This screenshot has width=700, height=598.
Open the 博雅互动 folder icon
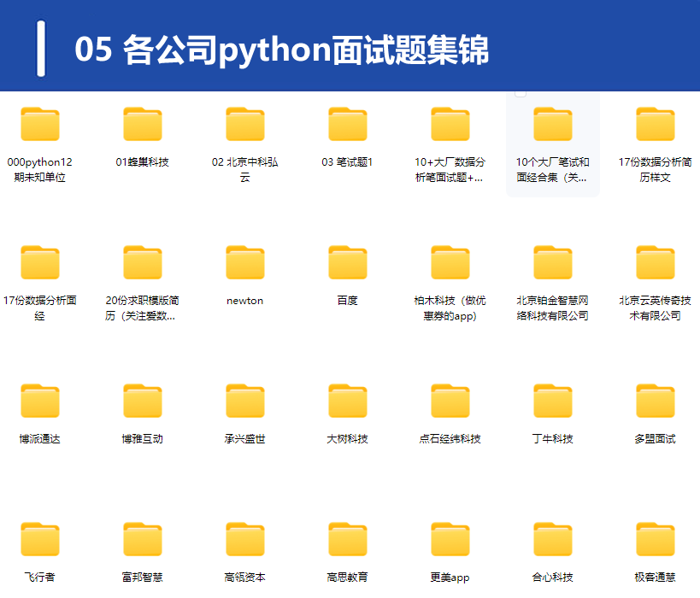(143, 401)
